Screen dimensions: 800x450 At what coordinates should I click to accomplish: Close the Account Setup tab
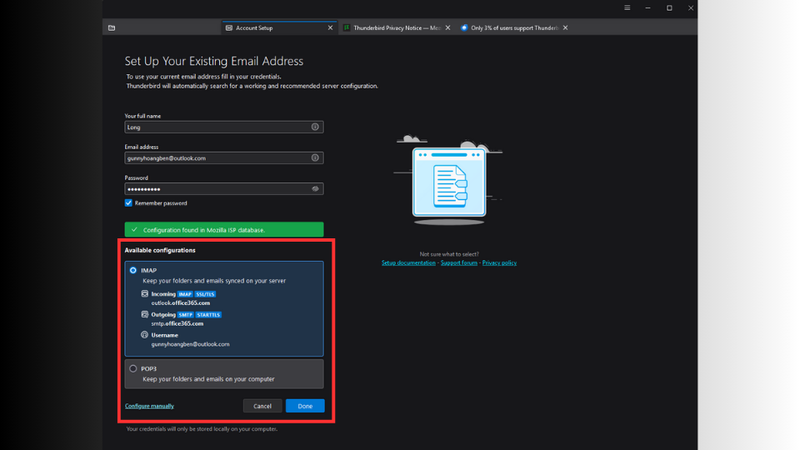tap(330, 28)
